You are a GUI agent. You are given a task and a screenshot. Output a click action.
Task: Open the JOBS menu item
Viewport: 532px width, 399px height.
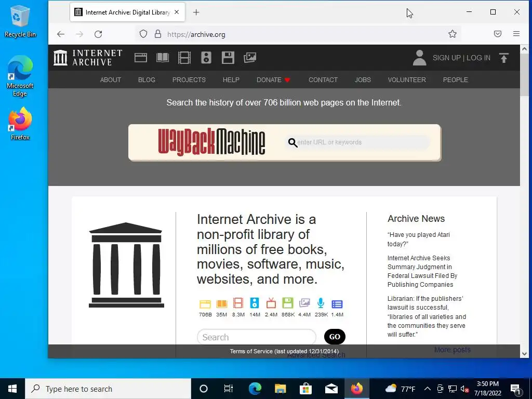click(x=363, y=79)
